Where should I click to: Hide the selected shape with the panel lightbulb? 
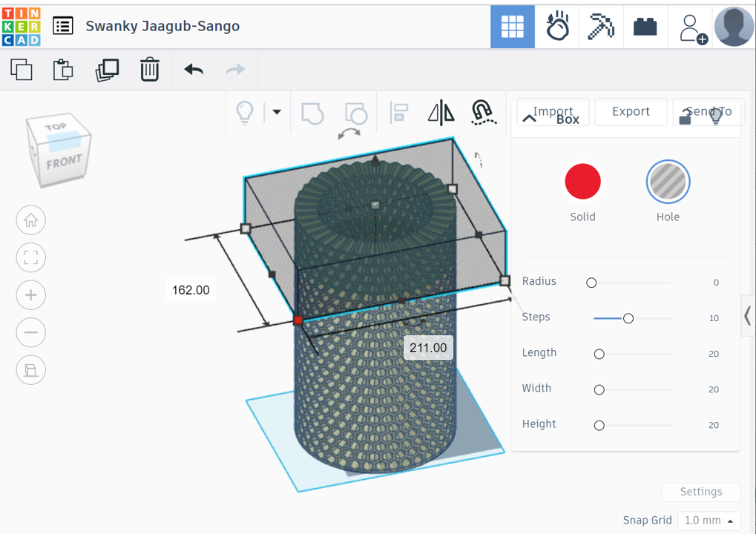pyautogui.click(x=716, y=116)
